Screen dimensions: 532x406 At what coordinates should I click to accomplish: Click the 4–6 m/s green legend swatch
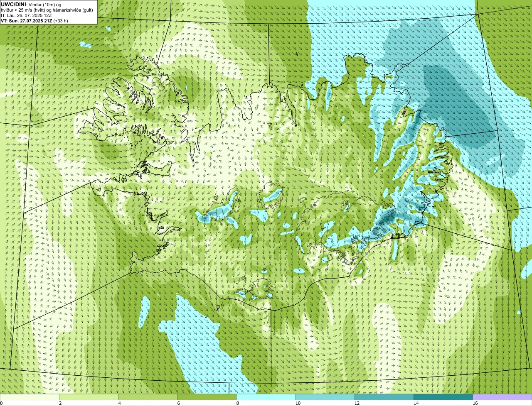click(148, 397)
